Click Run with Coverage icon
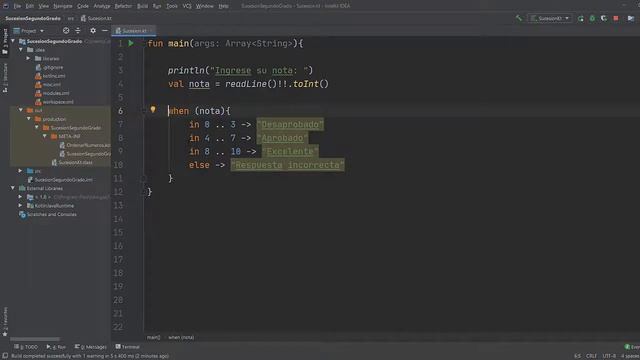The image size is (640, 360). (x=604, y=18)
